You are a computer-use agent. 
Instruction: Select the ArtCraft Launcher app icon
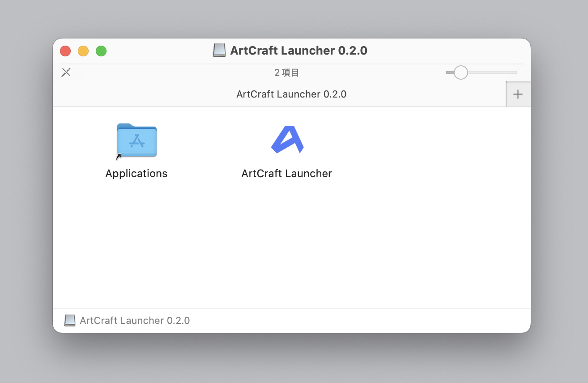[287, 140]
